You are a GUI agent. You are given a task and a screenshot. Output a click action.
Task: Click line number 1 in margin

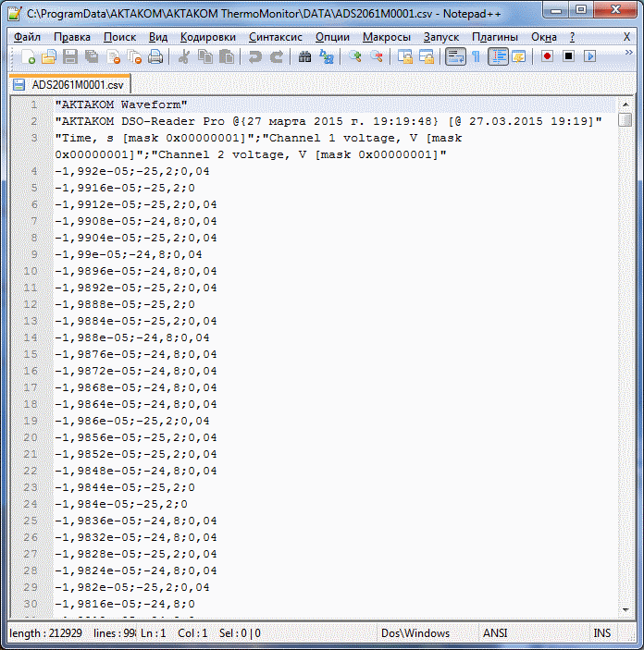click(33, 104)
